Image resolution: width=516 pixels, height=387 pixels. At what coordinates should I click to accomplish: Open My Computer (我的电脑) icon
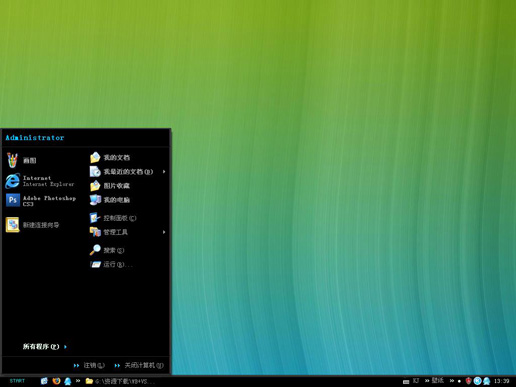point(95,200)
